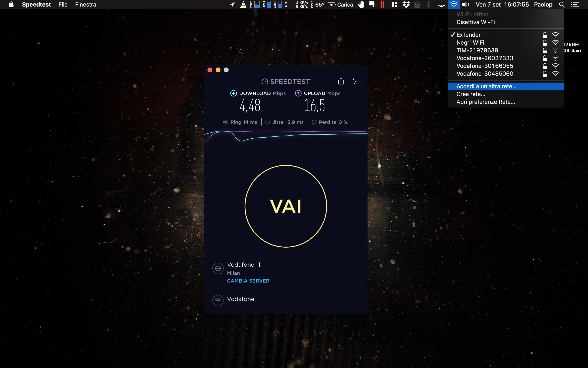The image size is (588, 368).
Task: Click the Vodafone IT server name
Action: click(x=244, y=265)
